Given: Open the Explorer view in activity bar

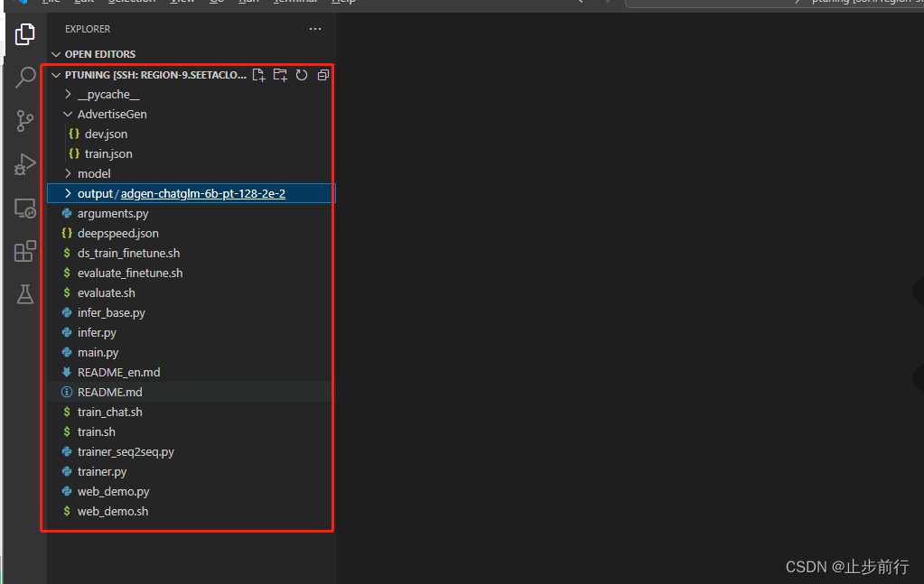Looking at the screenshot, I should [24, 34].
